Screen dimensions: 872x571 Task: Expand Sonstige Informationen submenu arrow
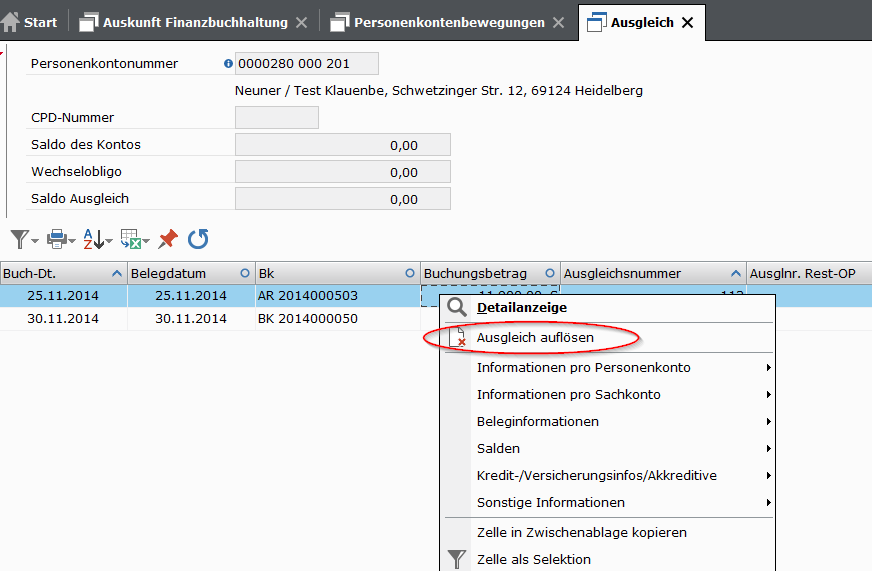768,503
